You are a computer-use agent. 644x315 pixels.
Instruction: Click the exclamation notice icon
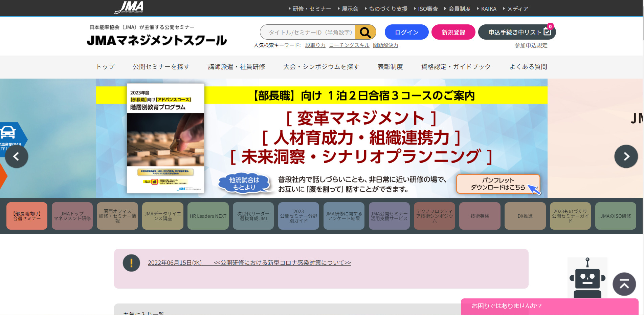131,262
